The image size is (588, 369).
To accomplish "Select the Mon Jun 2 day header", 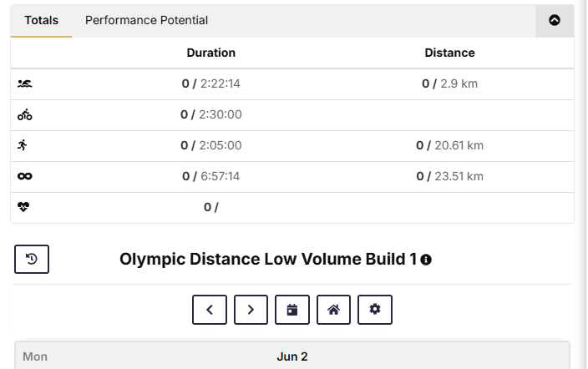I will click(292, 355).
